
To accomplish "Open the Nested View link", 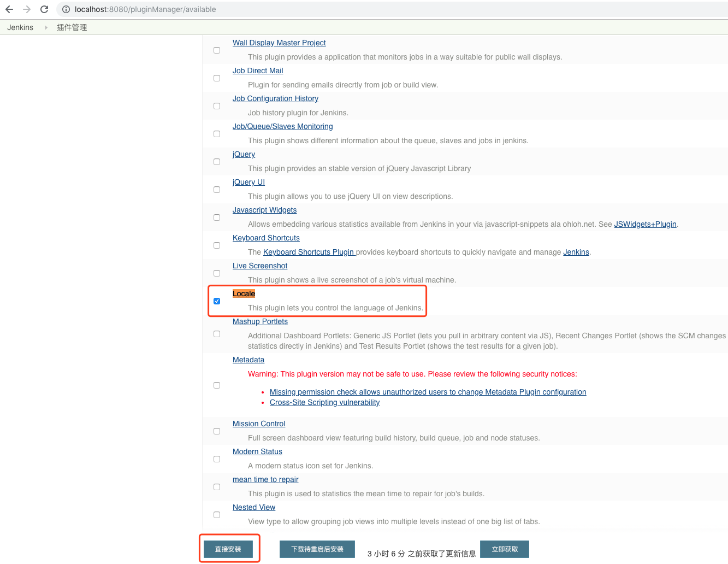I will 254,507.
